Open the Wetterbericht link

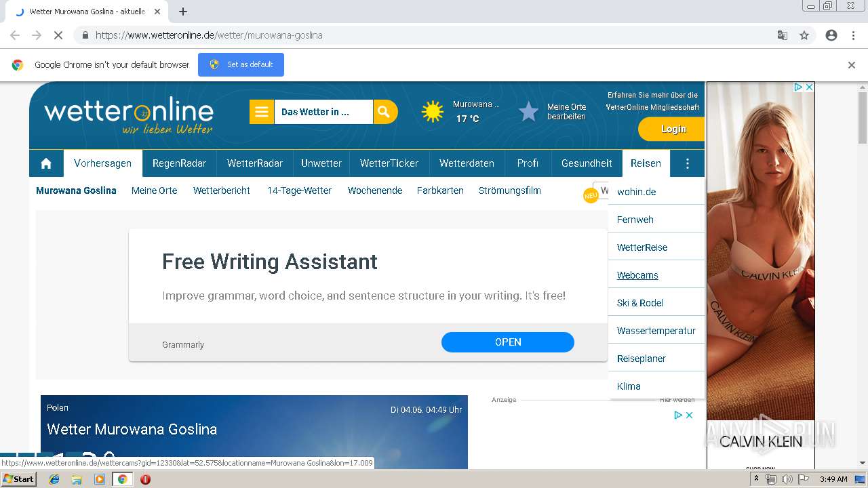pos(222,190)
